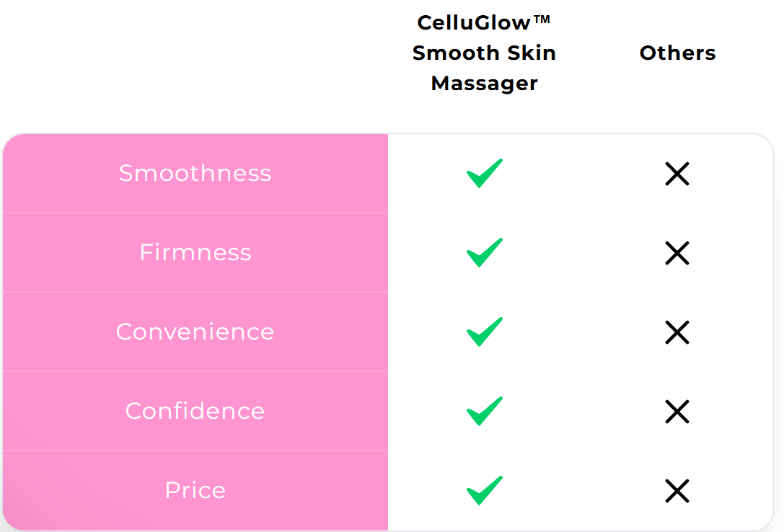Click the green checkmark in Firmness row
The height and width of the screenshot is (532, 784).
(485, 253)
